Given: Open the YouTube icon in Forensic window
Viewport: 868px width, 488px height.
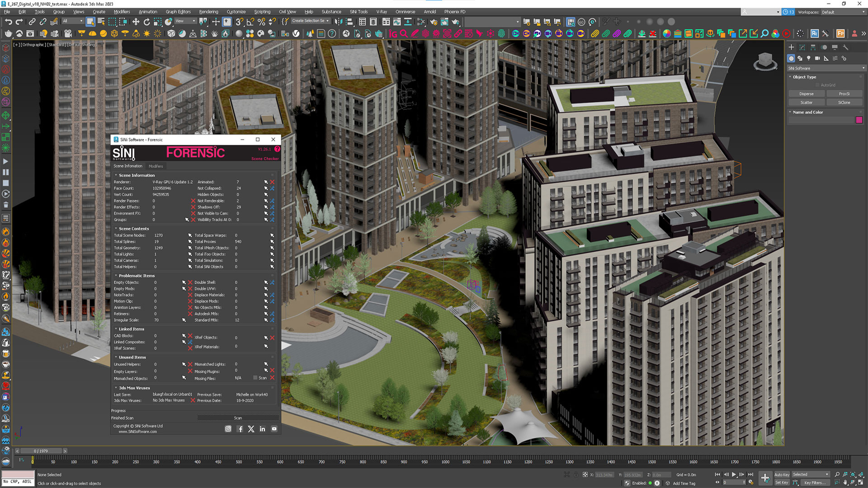Looking at the screenshot, I should pos(274,429).
